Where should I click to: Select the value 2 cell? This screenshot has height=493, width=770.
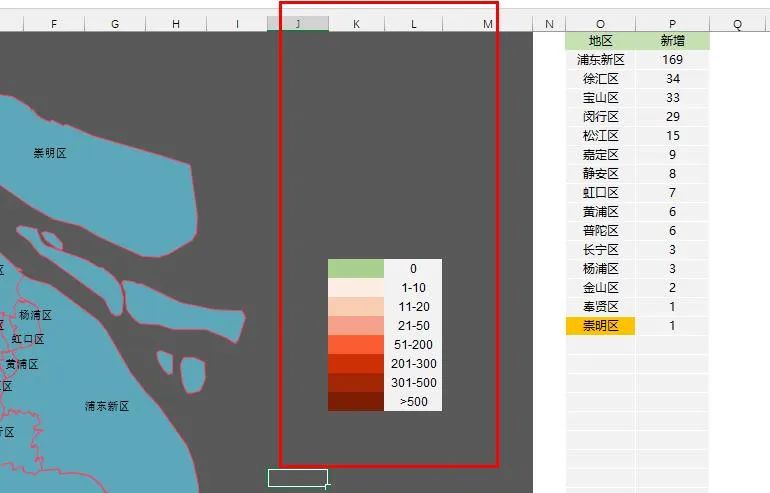point(672,287)
